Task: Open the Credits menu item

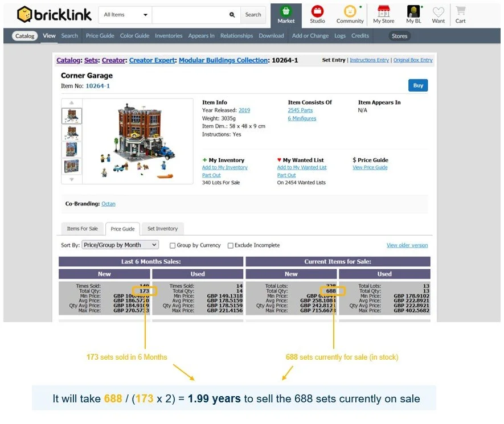Action: click(360, 36)
